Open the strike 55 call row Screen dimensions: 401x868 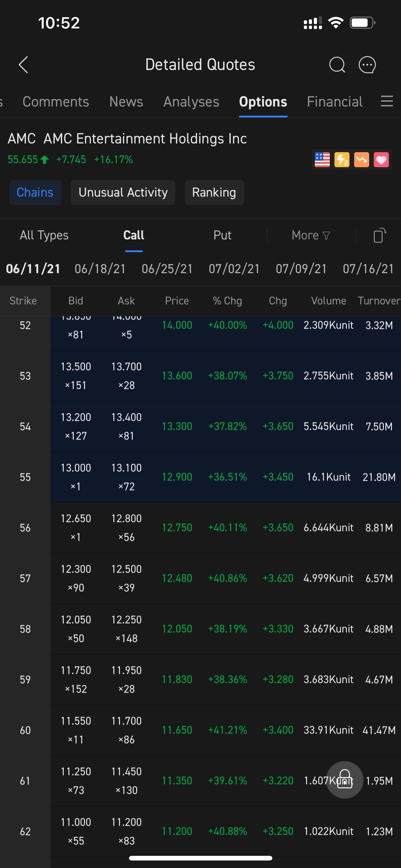[200, 477]
